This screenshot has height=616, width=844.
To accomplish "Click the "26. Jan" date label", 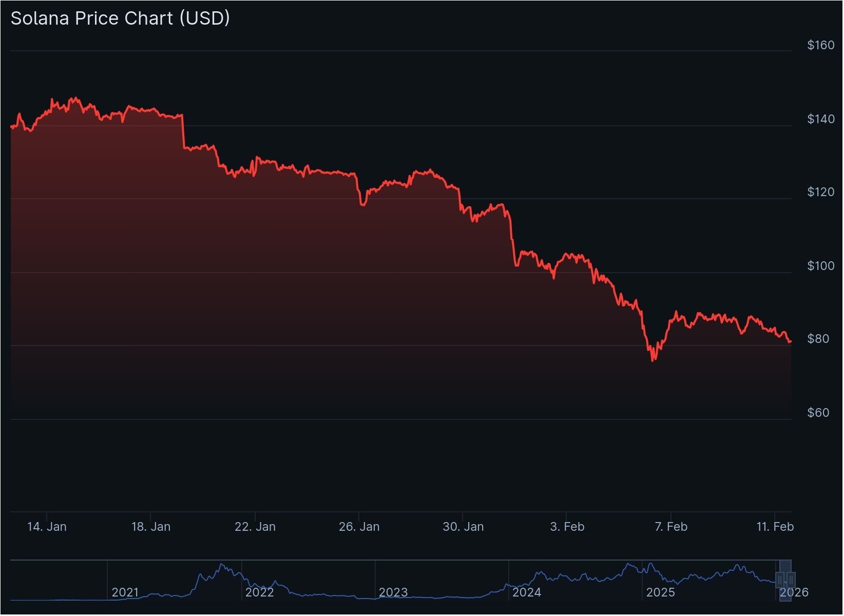I will click(x=359, y=527).
